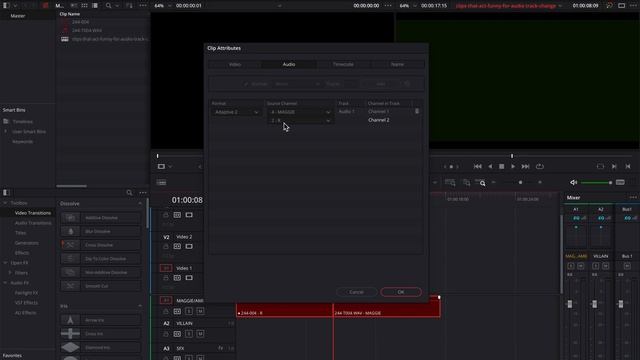
Task: Delete the Audio 1 track row with trash icon
Action: point(417,111)
